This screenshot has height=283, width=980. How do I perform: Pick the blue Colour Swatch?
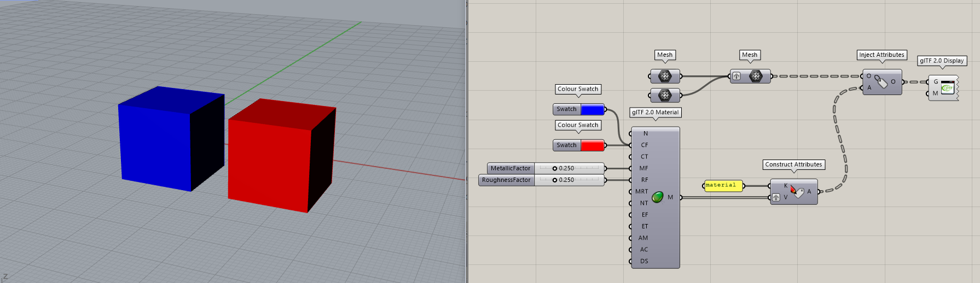click(592, 110)
